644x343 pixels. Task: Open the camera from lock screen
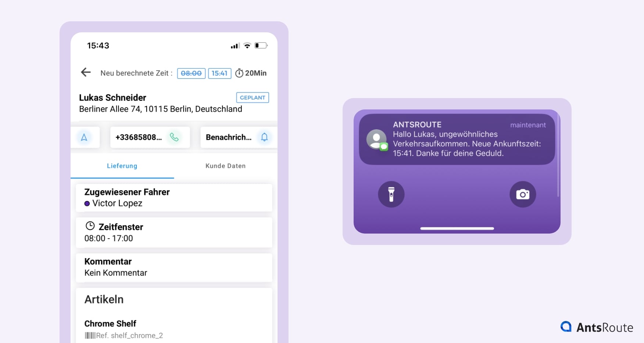pyautogui.click(x=522, y=194)
